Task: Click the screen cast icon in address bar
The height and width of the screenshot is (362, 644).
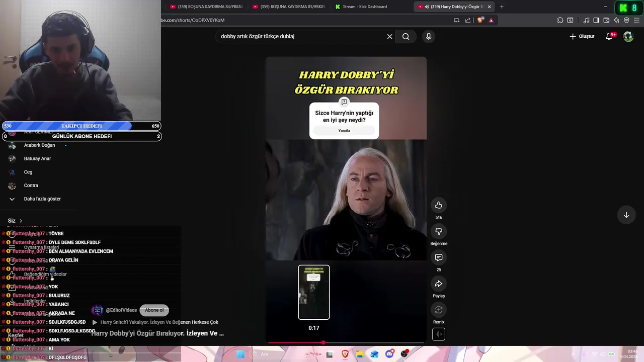Action: (x=456, y=20)
